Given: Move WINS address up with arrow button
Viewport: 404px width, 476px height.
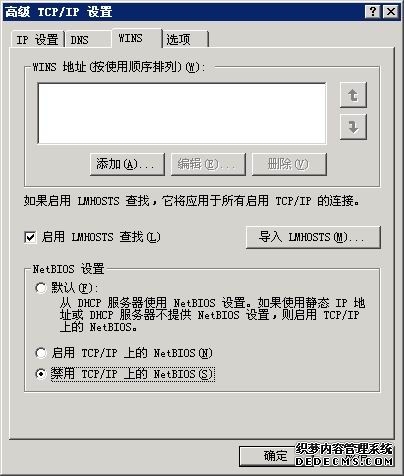Looking at the screenshot, I should [353, 95].
